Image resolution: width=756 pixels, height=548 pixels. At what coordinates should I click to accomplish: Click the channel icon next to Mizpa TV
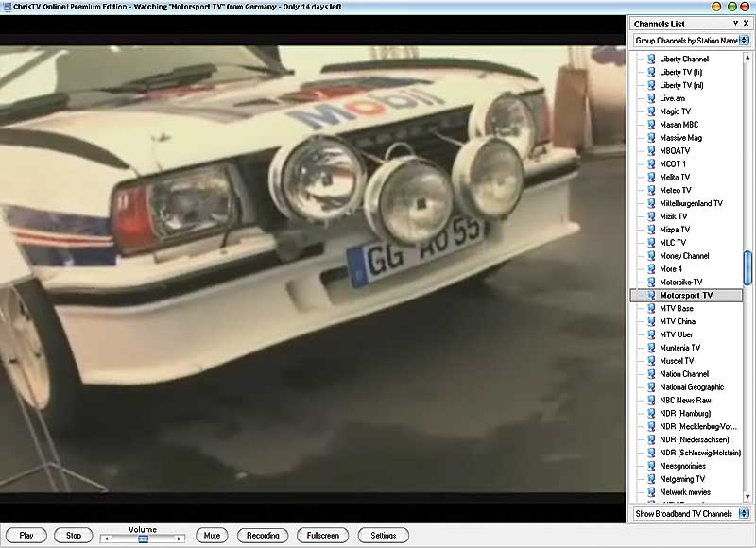click(x=651, y=230)
